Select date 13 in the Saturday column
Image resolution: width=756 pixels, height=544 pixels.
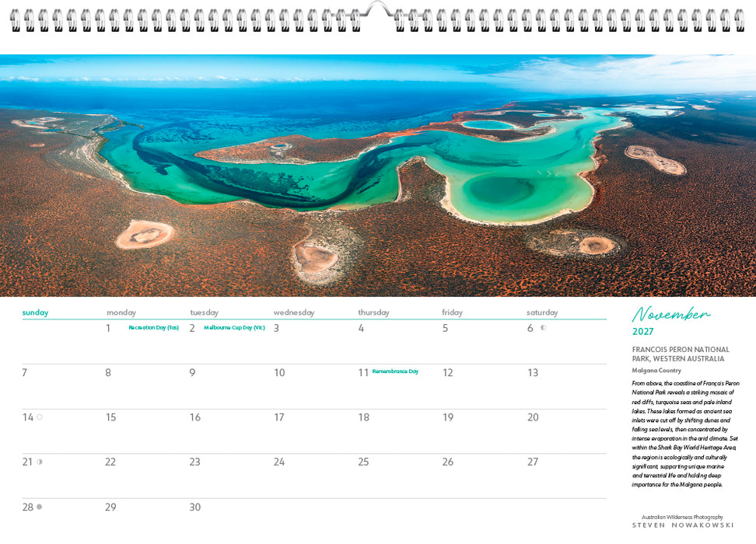click(x=532, y=372)
